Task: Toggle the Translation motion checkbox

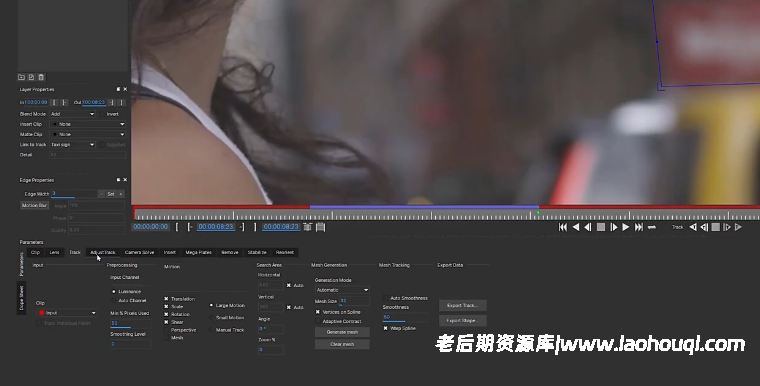Action: 166,299
